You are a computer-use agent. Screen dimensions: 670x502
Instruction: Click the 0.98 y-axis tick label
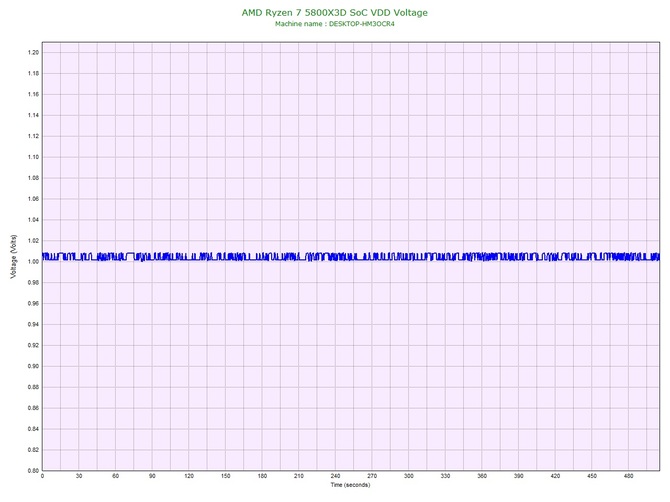33,283
